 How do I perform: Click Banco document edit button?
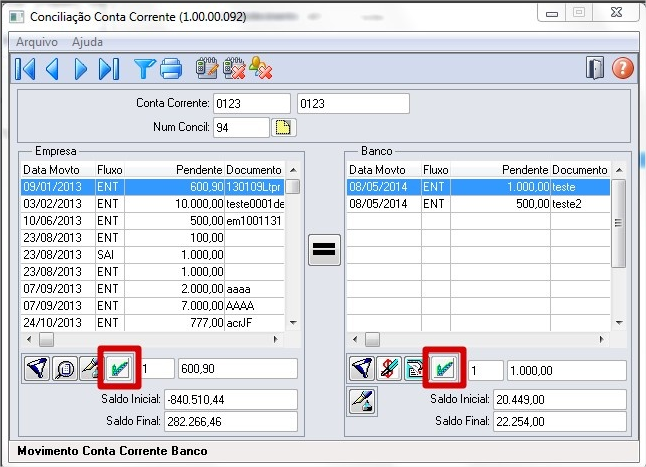point(414,369)
